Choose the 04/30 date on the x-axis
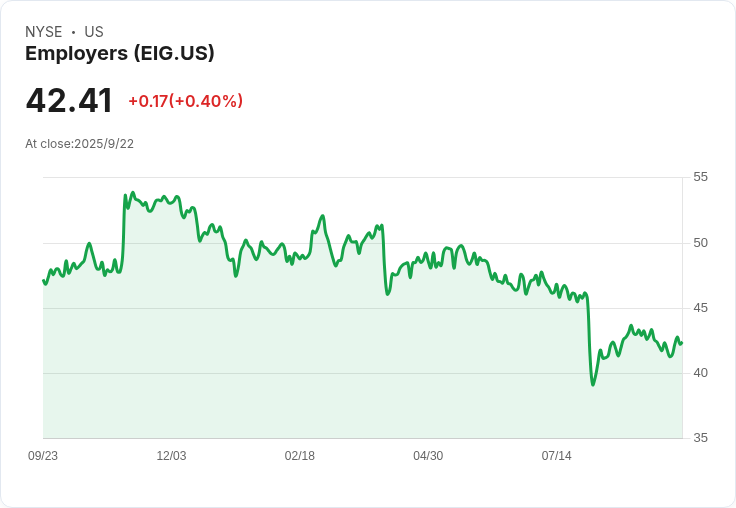 click(428, 456)
